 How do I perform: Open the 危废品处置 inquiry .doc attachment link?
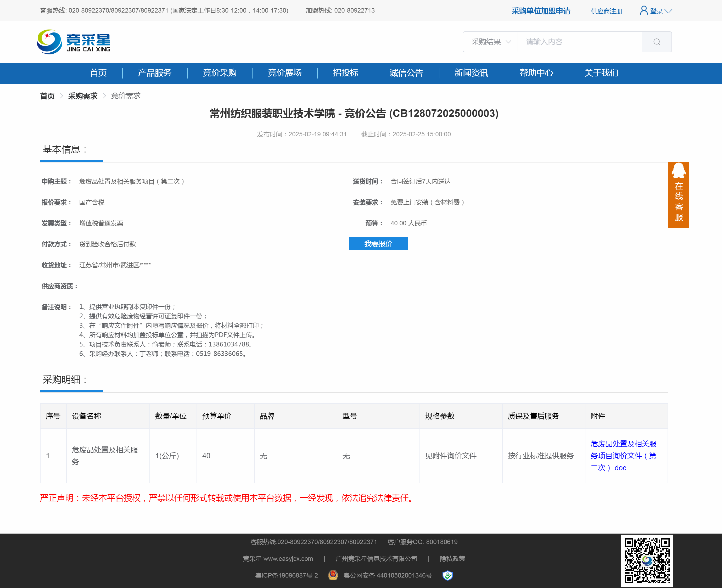pyautogui.click(x=623, y=455)
